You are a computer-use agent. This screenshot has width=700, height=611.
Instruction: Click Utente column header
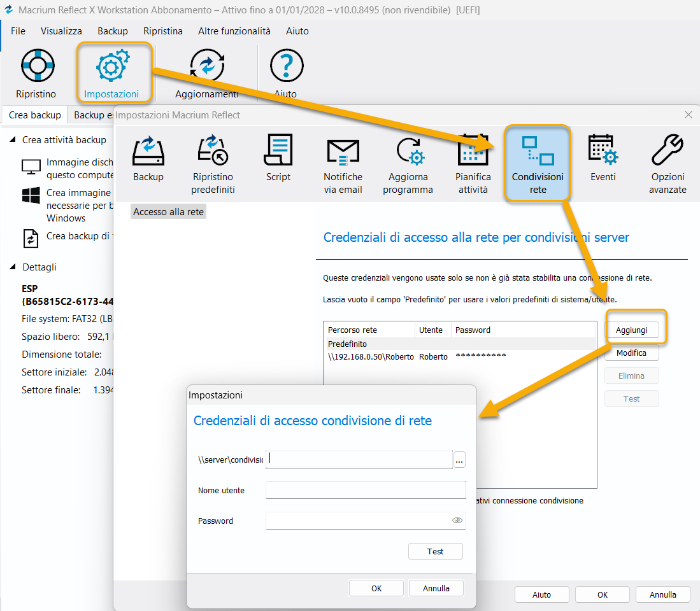pyautogui.click(x=432, y=330)
